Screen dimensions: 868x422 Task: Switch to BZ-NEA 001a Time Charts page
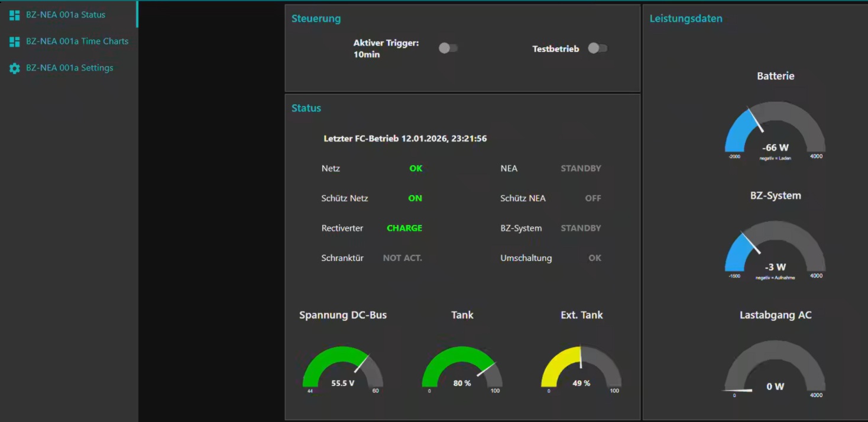tap(77, 41)
